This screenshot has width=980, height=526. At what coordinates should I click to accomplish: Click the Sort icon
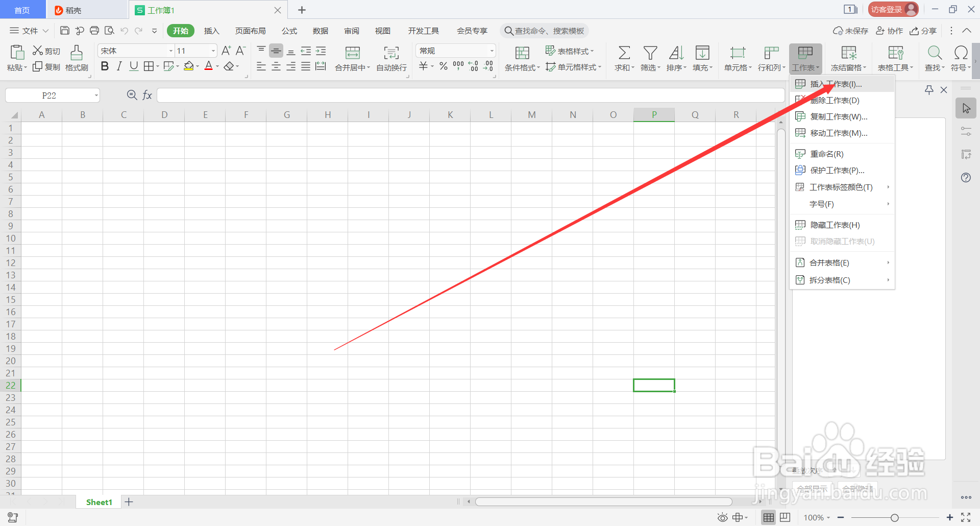pos(676,53)
